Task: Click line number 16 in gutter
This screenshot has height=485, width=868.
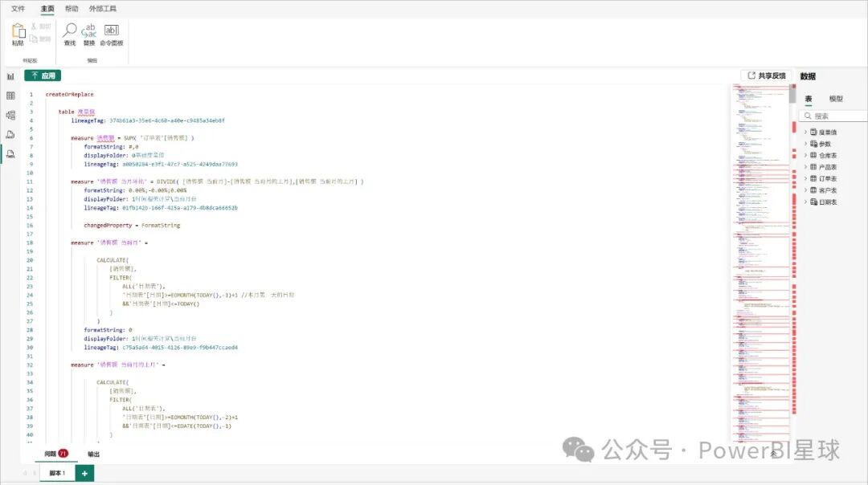Action: point(30,226)
